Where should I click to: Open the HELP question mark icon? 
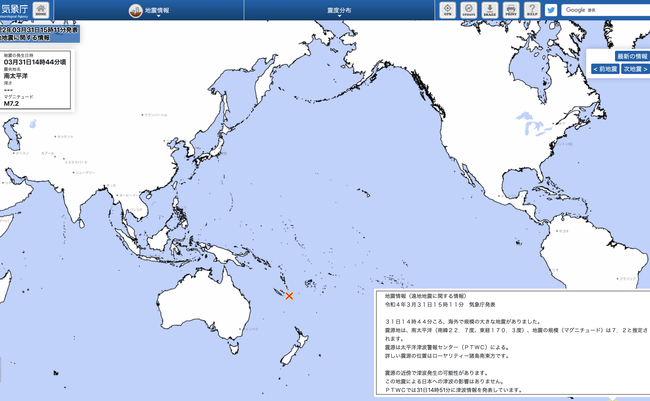pos(531,11)
